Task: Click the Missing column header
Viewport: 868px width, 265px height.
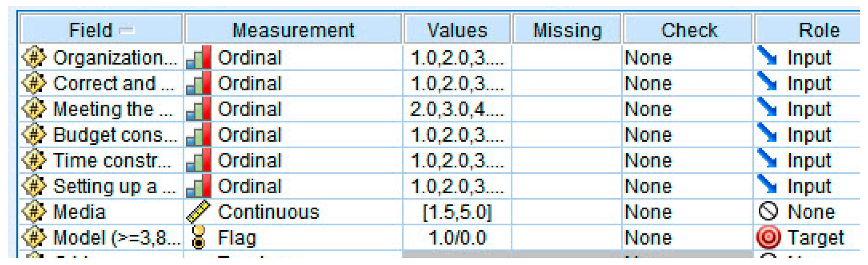Action: [567, 30]
